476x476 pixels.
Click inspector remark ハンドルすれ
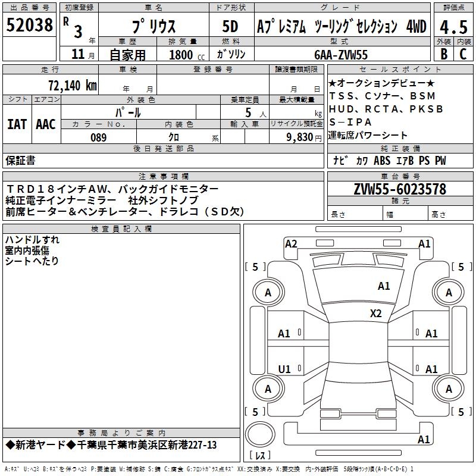(32, 240)
